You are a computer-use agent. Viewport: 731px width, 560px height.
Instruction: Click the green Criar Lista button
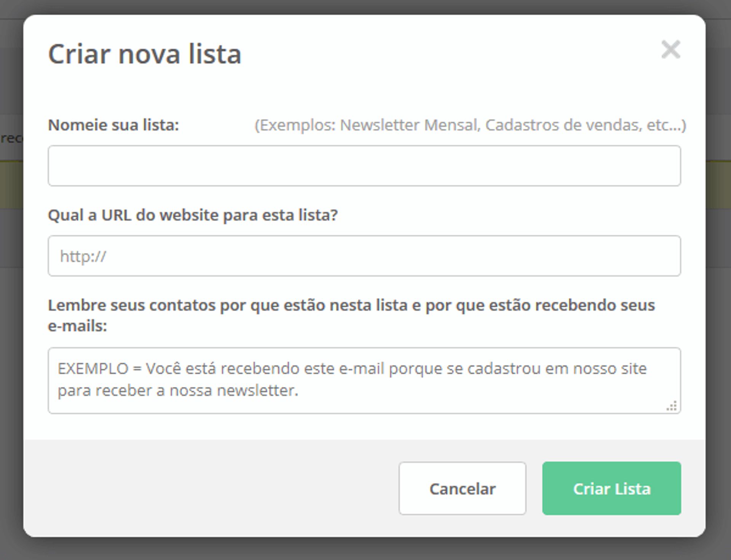(611, 488)
